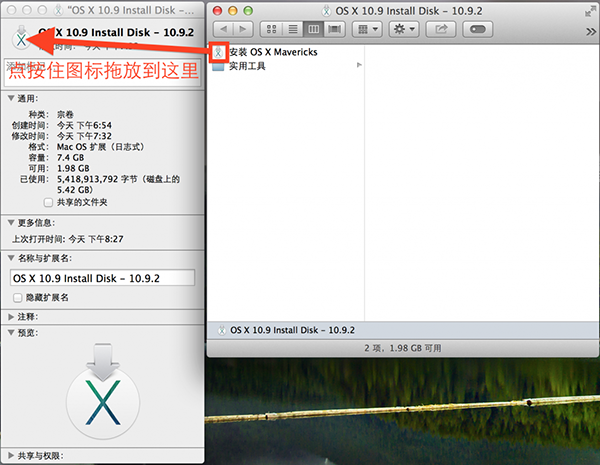Click the 实用工具 folder name
This screenshot has width=600, height=465.
tap(247, 66)
